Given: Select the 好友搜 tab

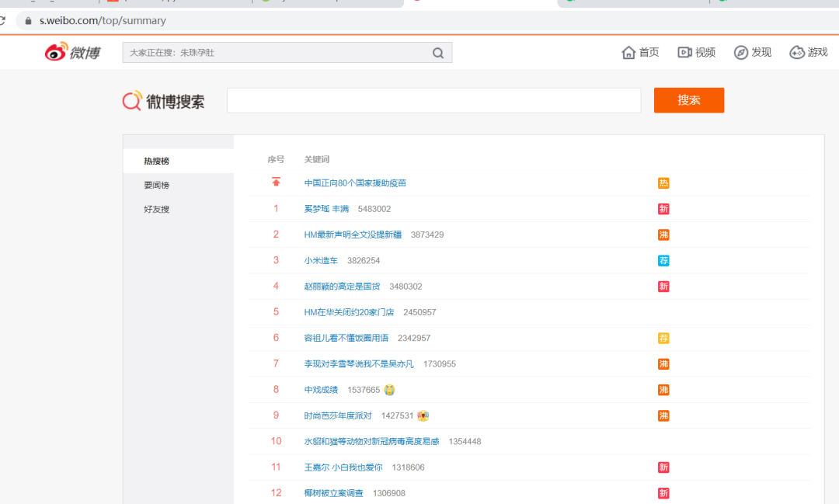Looking at the screenshot, I should click(x=178, y=209).
